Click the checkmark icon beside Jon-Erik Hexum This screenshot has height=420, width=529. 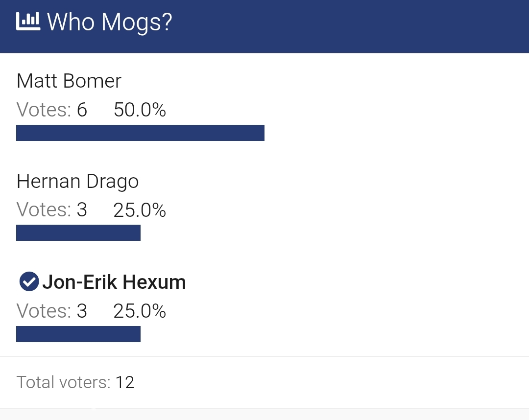(x=29, y=281)
